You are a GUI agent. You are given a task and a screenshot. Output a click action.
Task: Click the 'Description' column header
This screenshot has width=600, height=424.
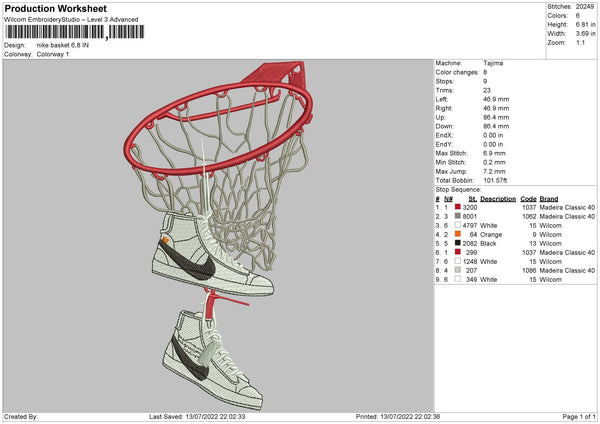tap(498, 199)
